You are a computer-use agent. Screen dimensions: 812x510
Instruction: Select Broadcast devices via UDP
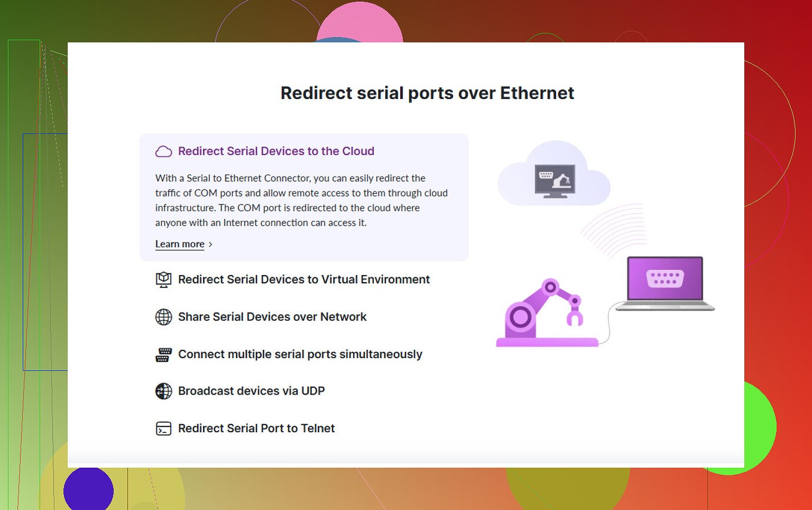click(251, 391)
